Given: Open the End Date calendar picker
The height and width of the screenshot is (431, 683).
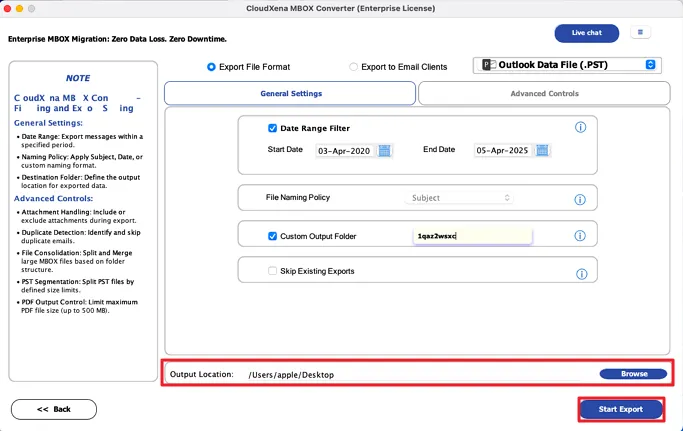Looking at the screenshot, I should [x=542, y=150].
